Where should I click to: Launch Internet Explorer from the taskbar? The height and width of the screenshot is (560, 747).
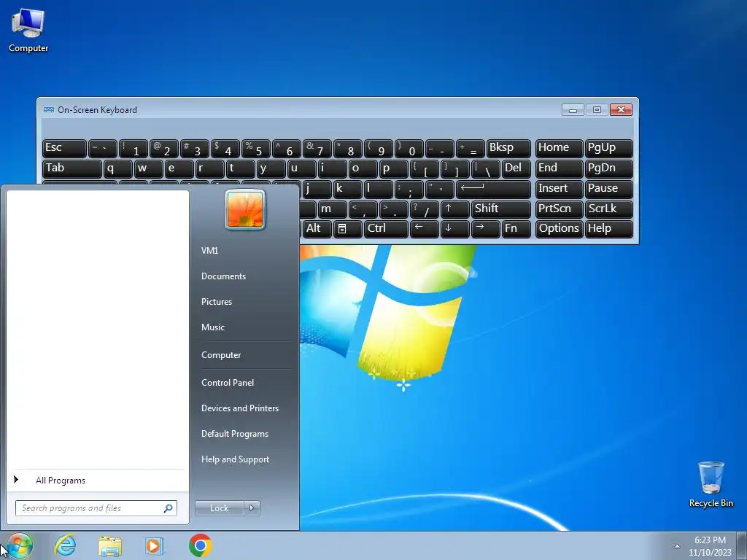click(65, 545)
